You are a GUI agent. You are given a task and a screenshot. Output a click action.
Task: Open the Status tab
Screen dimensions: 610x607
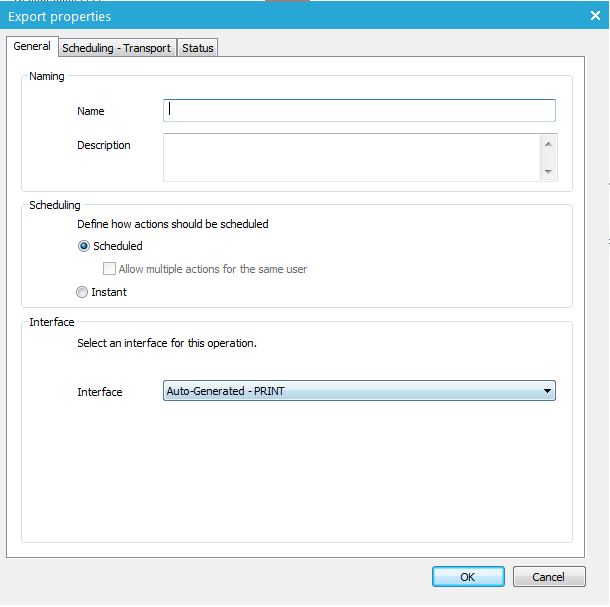(x=197, y=48)
